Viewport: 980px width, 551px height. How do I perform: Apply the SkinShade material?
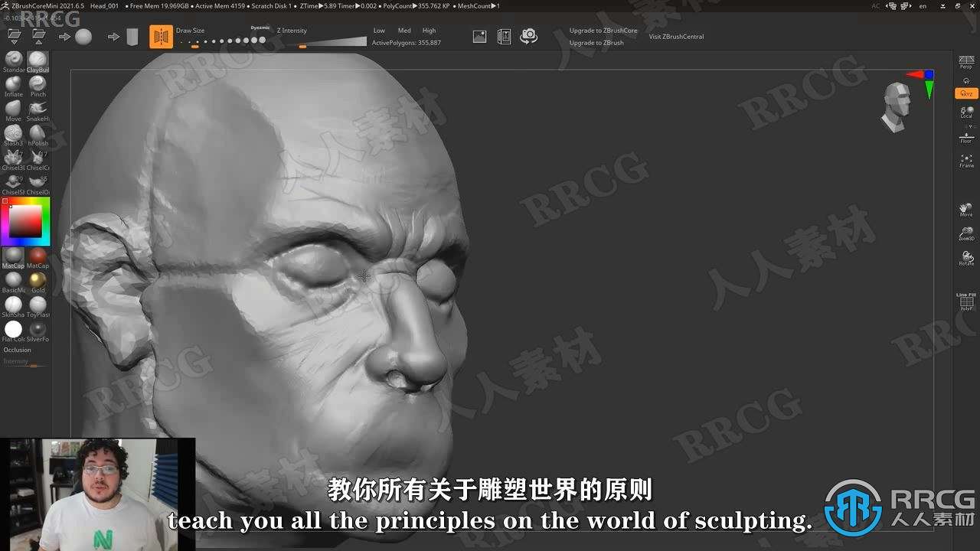pos(14,307)
